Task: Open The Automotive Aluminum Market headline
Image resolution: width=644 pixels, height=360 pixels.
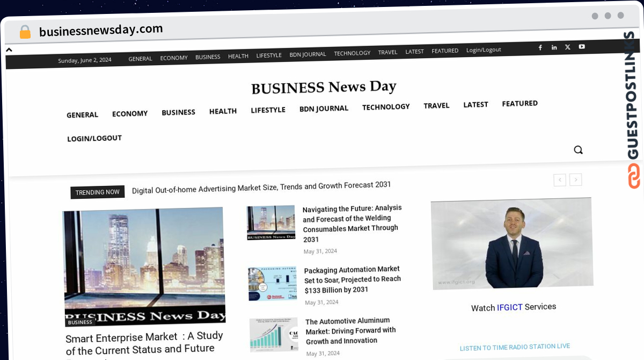Action: coord(351,330)
